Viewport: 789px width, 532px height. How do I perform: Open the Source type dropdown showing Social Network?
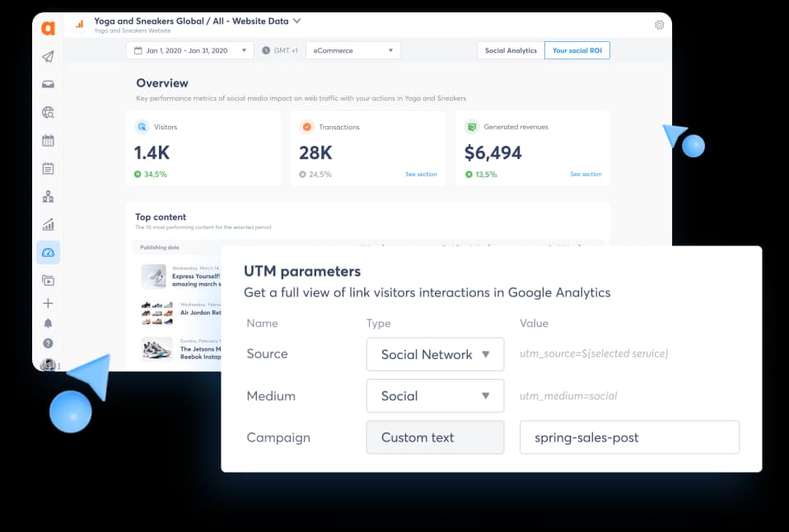[x=435, y=354]
